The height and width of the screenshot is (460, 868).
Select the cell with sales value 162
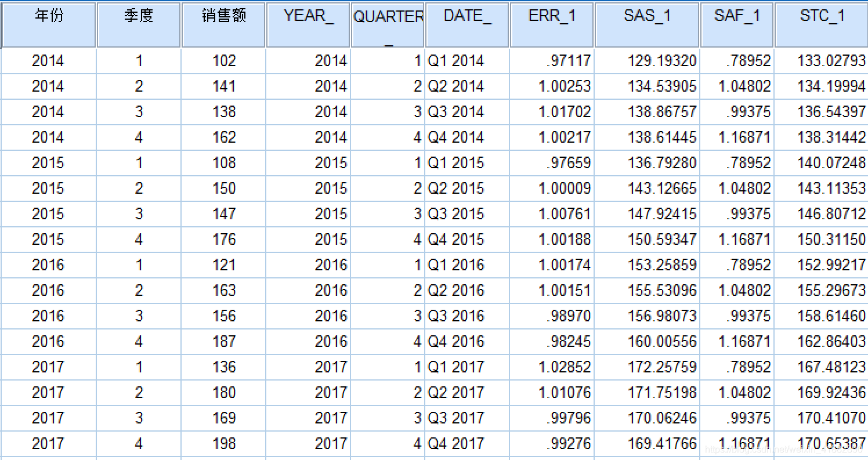[x=223, y=137]
